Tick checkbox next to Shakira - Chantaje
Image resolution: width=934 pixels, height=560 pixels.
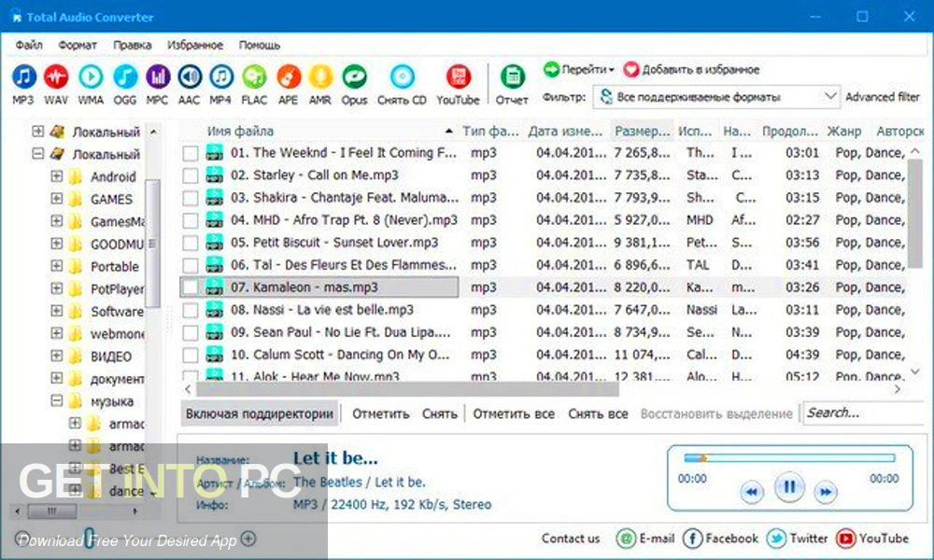[x=191, y=198]
